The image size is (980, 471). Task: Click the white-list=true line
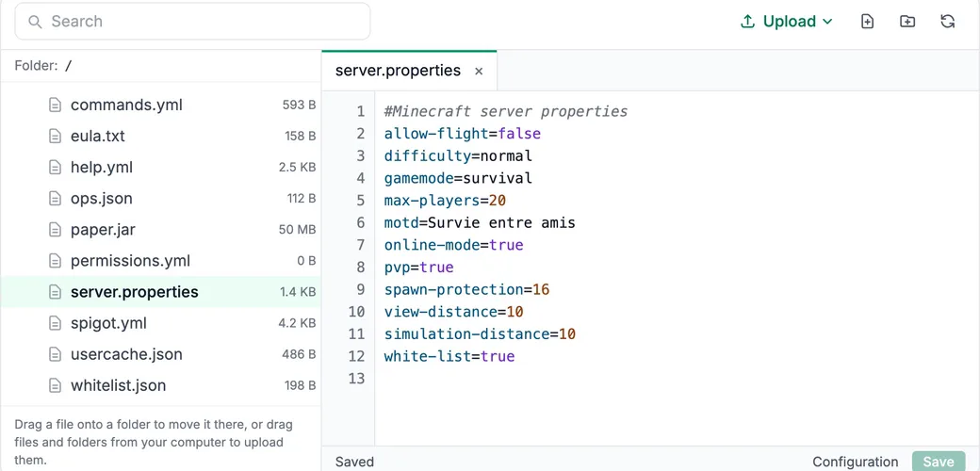[x=449, y=356]
